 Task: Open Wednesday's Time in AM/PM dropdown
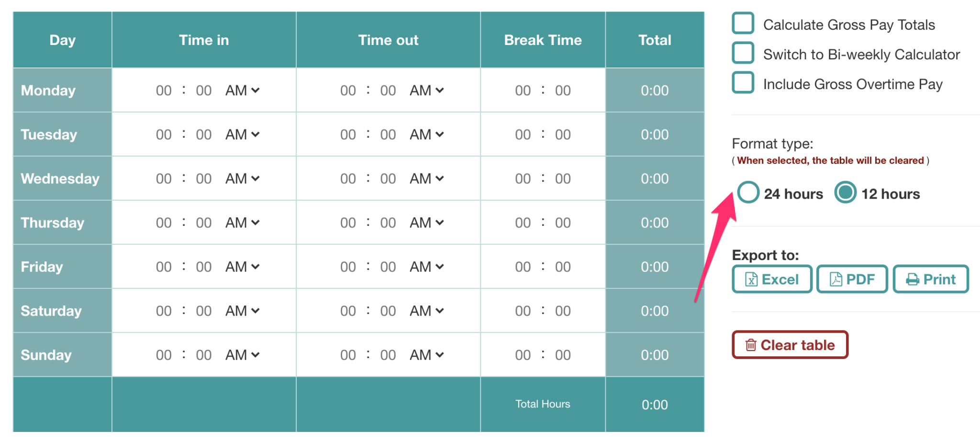pyautogui.click(x=242, y=178)
